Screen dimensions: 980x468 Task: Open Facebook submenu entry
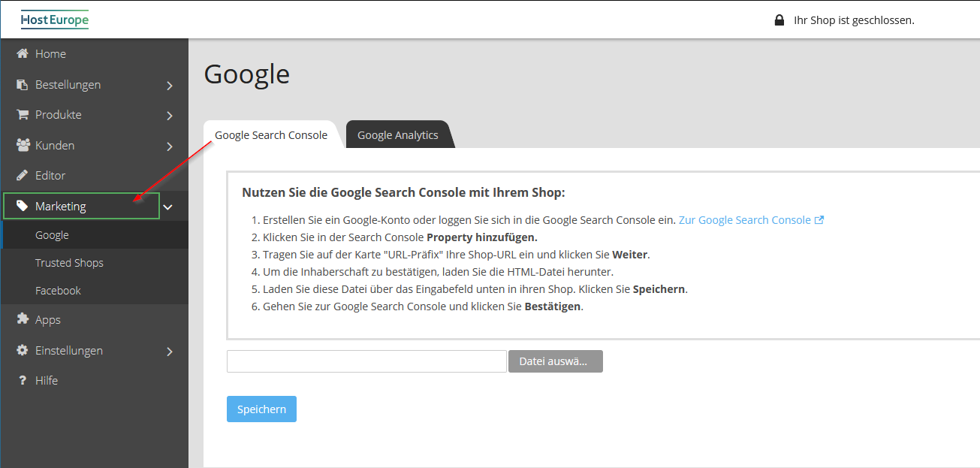94,291
